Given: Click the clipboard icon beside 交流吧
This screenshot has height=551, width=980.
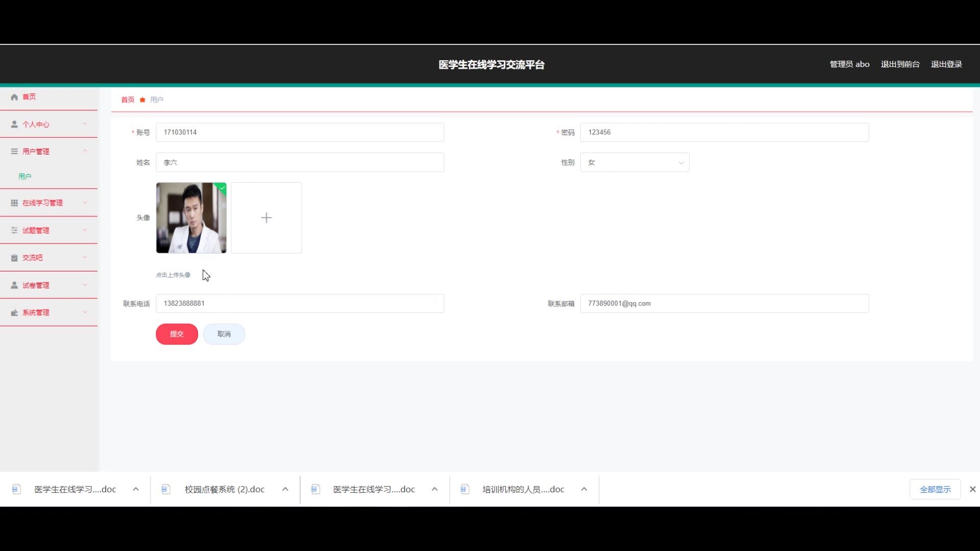Looking at the screenshot, I should point(14,258).
